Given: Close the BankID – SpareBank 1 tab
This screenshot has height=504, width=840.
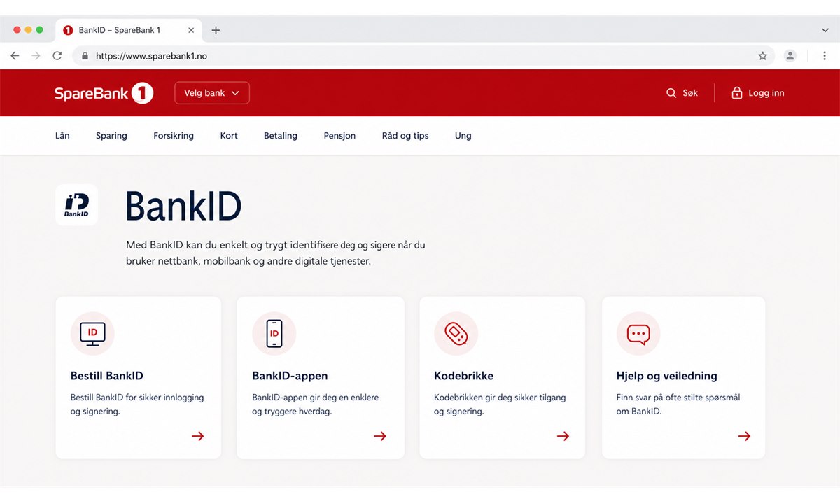Looking at the screenshot, I should (192, 30).
